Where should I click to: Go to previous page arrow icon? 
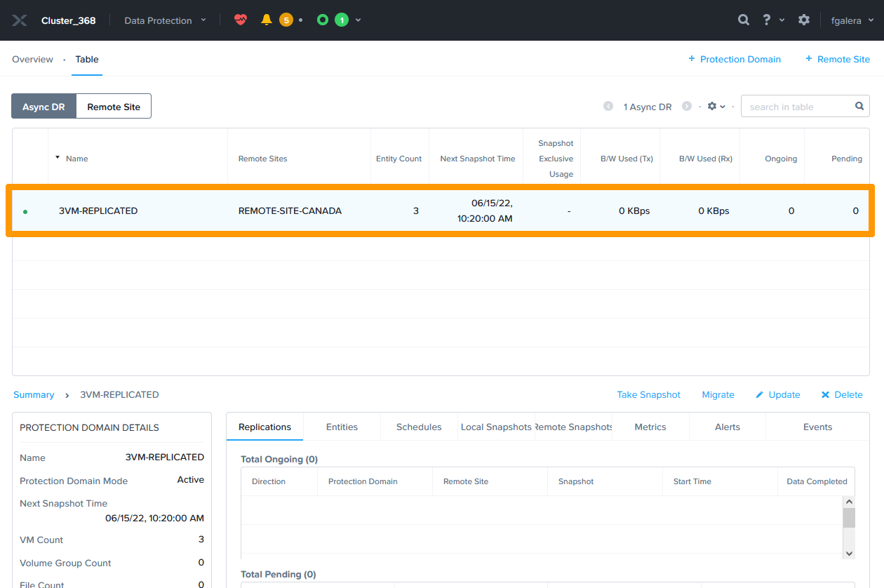(x=608, y=106)
